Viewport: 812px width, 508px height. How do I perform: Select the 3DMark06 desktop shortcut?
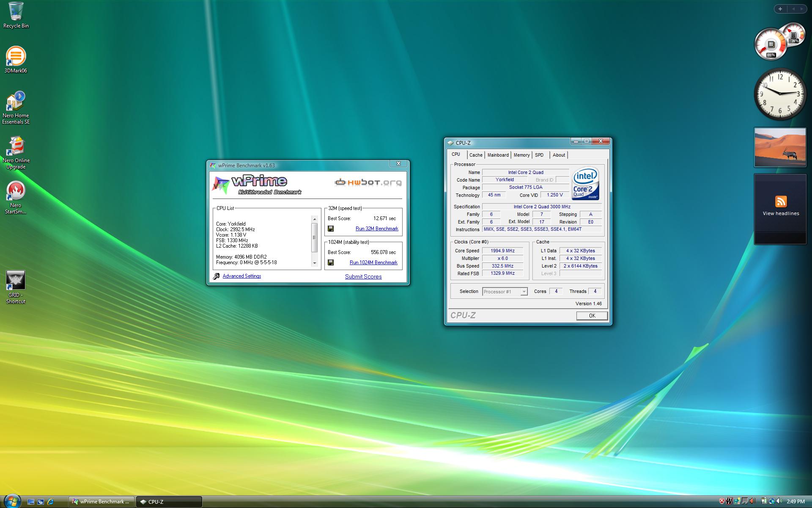click(16, 60)
